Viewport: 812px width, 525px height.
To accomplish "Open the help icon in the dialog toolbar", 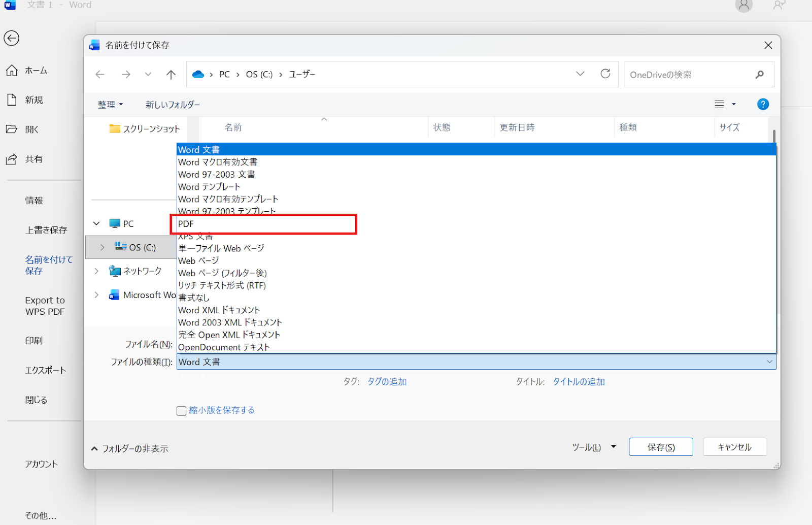I will tap(763, 104).
